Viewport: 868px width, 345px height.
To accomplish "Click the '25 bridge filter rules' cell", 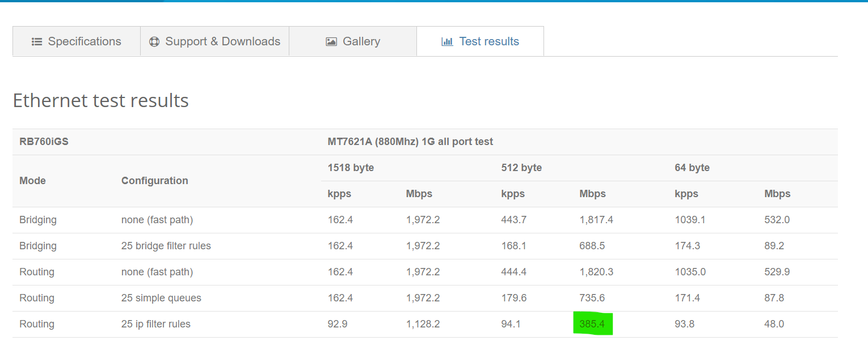I will 166,246.
